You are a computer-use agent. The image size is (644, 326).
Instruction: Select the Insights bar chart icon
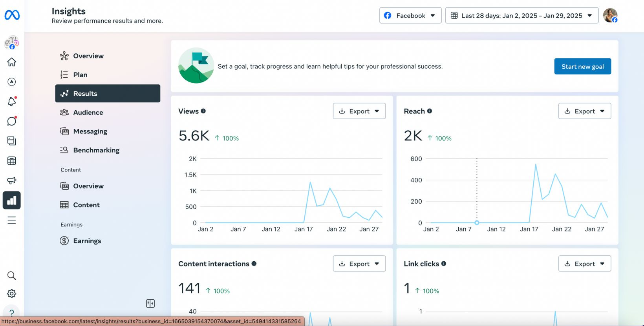[12, 200]
